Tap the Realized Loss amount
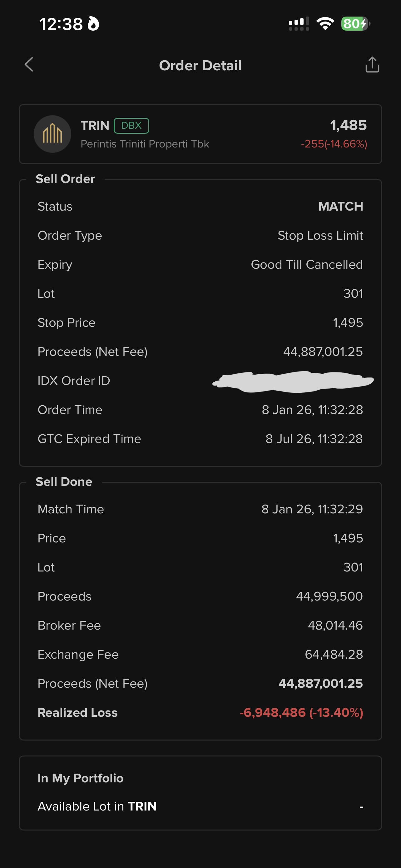Viewport: 401px width, 868px height. click(x=301, y=712)
